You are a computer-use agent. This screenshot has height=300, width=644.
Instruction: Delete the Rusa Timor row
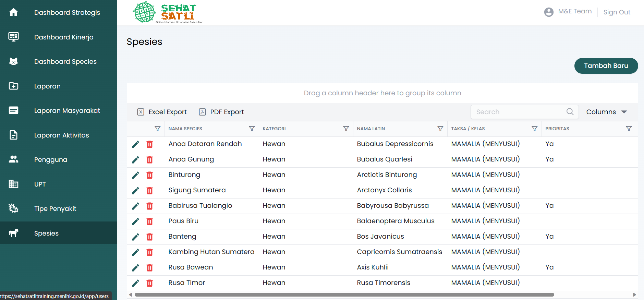pos(150,283)
